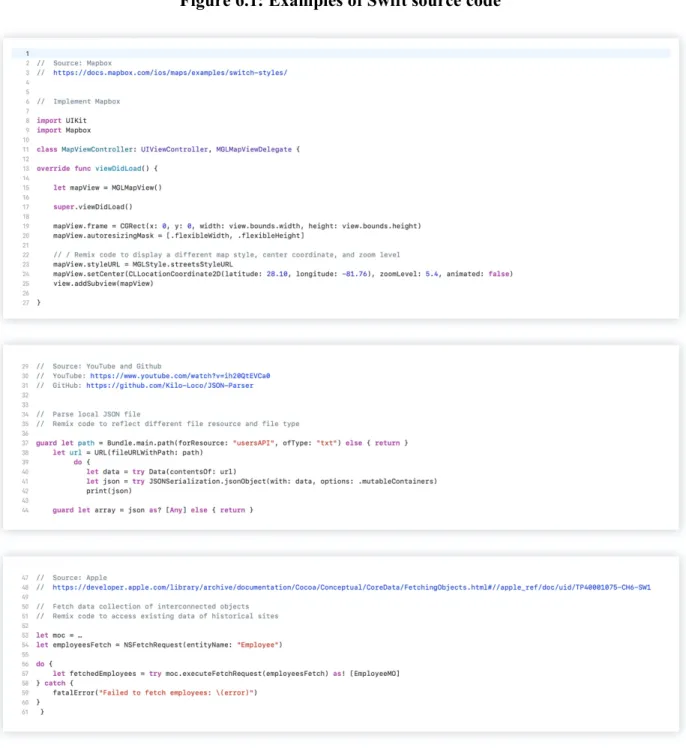Click the JSONSerialization.jsonObject line
The height and width of the screenshot is (748, 686).
(x=261, y=481)
